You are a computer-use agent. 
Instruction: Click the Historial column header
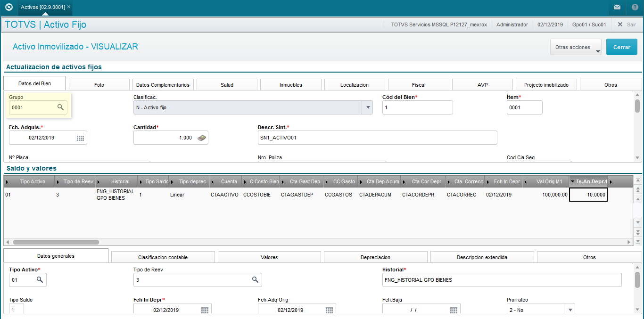point(117,181)
